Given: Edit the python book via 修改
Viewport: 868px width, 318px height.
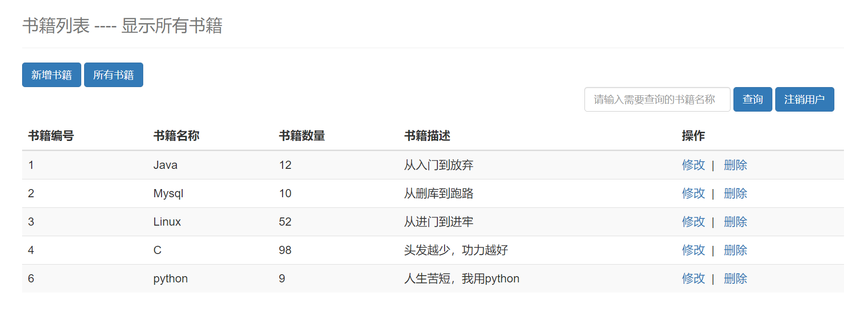Looking at the screenshot, I should [x=693, y=279].
